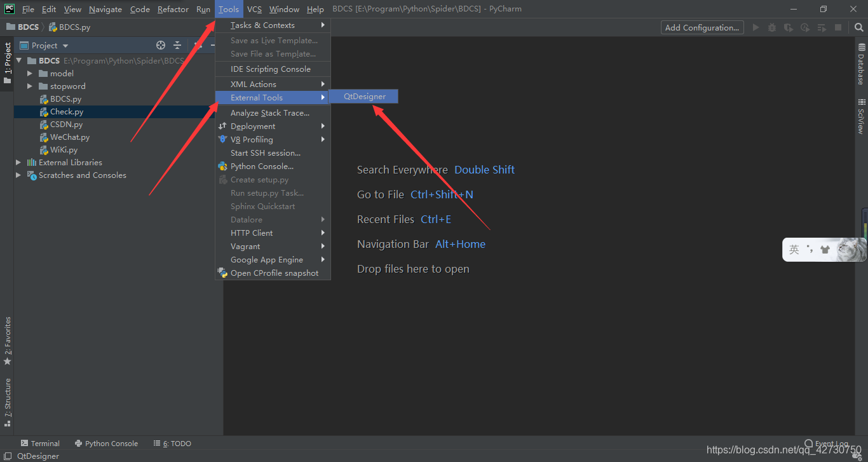Open Tasks & Contexts submenu
This screenshot has height=462, width=868.
273,25
